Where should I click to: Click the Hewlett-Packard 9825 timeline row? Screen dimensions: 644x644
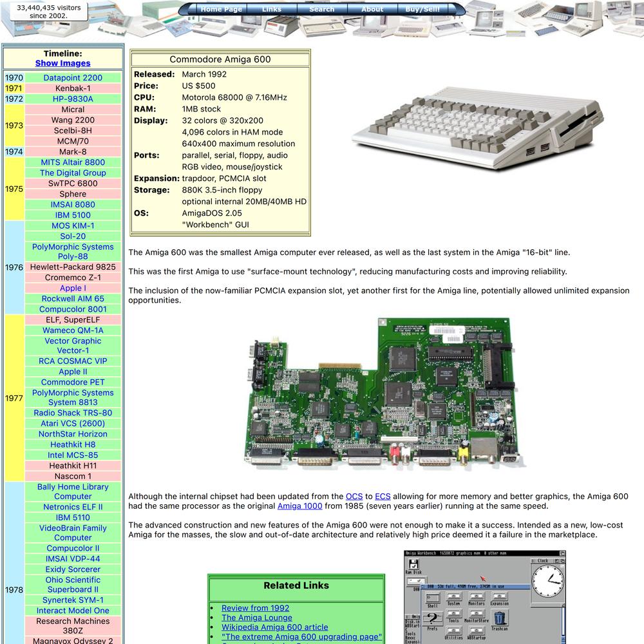[73, 267]
